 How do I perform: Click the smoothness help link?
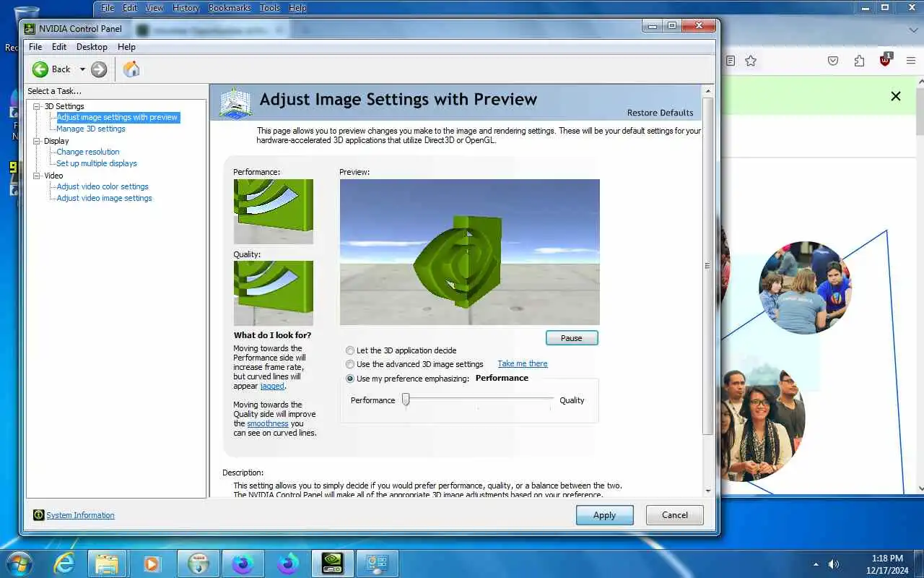268,423
